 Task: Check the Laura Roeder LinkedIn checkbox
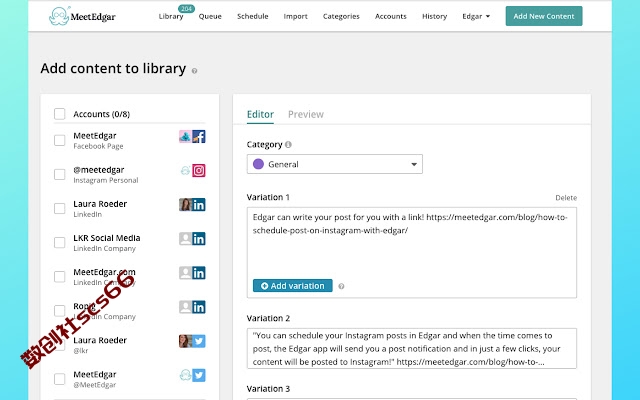click(x=60, y=209)
